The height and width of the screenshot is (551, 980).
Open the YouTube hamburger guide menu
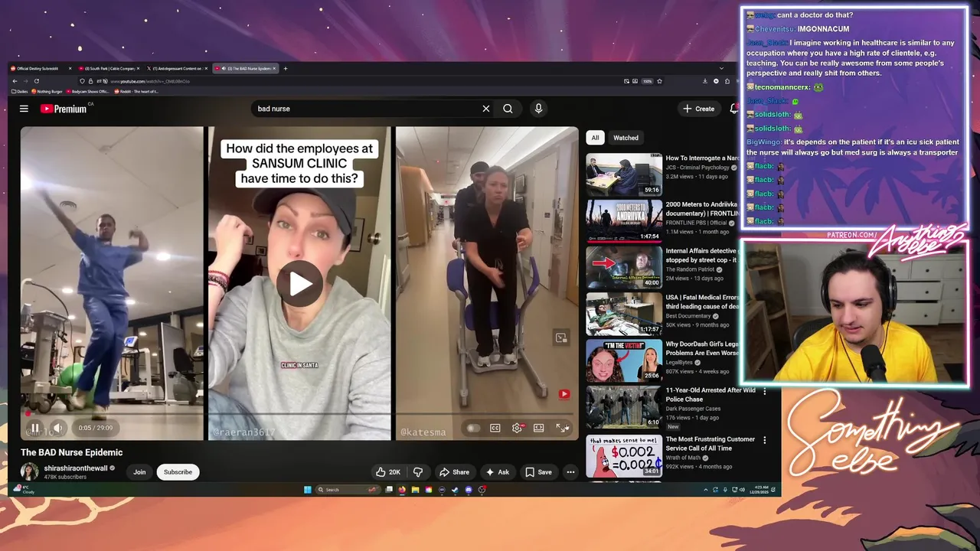[x=24, y=109]
